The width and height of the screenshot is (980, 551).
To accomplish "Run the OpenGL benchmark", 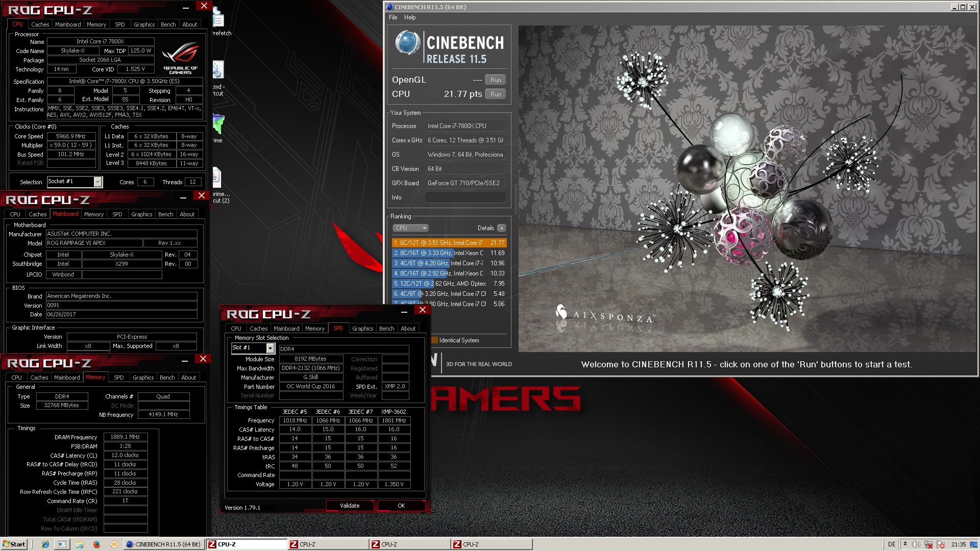I will coord(496,80).
